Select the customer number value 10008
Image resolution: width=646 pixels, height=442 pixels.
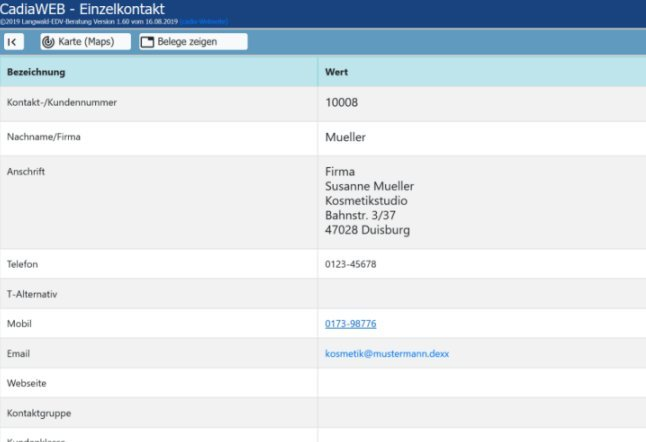[342, 103]
